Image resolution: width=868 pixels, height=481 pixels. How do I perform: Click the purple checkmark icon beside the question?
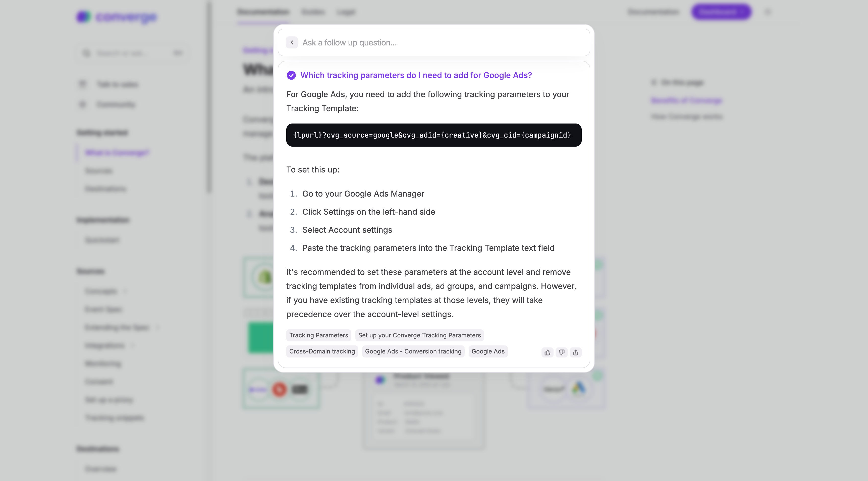[291, 75]
